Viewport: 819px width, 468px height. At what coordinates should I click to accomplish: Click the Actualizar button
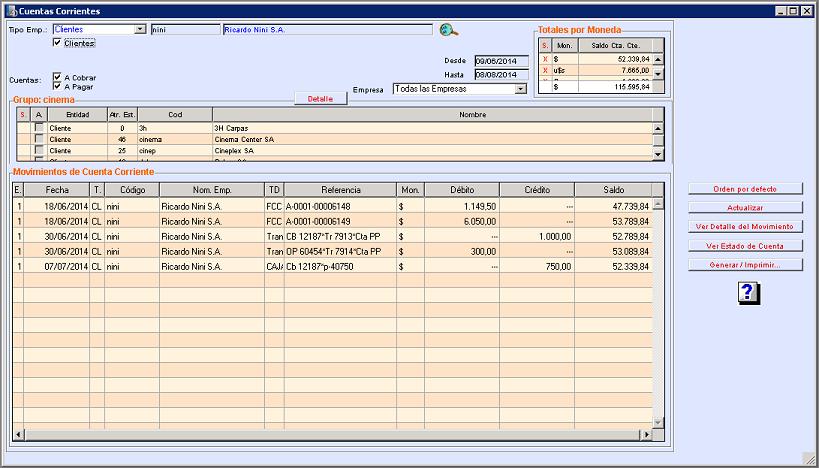[x=745, y=208]
